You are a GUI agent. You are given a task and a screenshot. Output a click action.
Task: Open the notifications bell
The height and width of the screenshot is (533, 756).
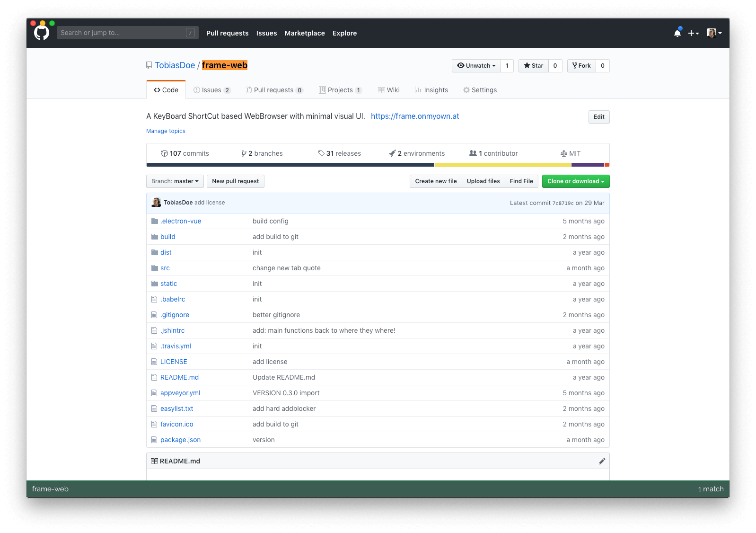click(x=677, y=33)
